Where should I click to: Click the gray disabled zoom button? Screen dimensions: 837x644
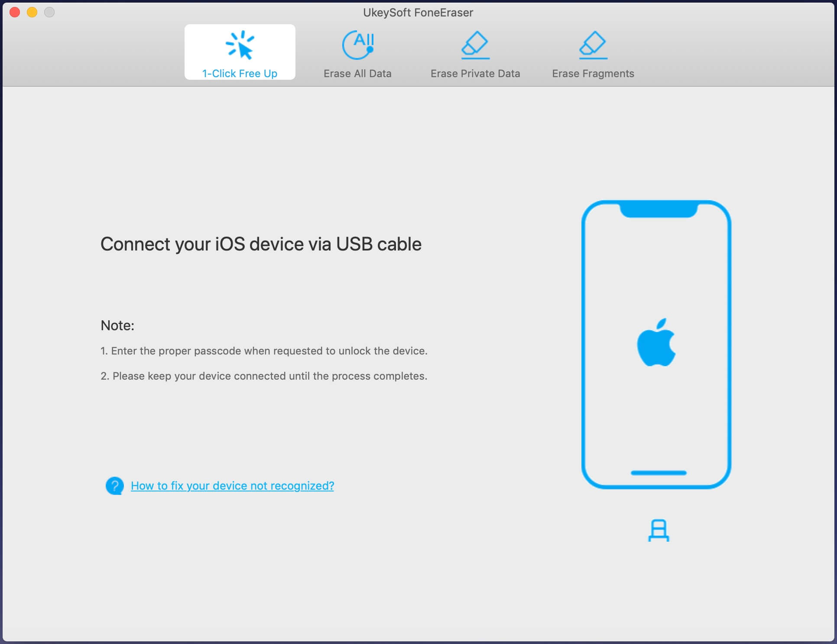pyautogui.click(x=49, y=12)
